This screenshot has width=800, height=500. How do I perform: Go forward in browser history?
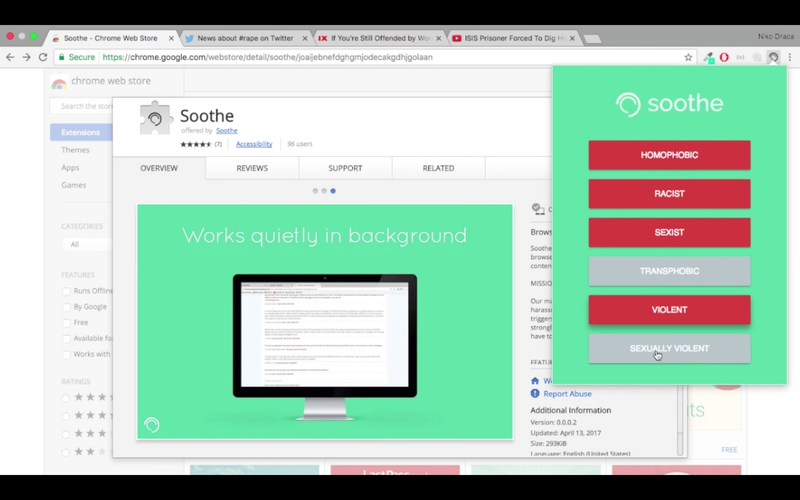point(27,57)
